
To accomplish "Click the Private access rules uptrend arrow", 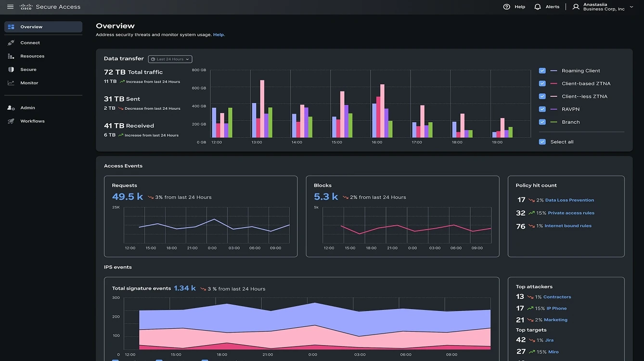I will click(531, 213).
